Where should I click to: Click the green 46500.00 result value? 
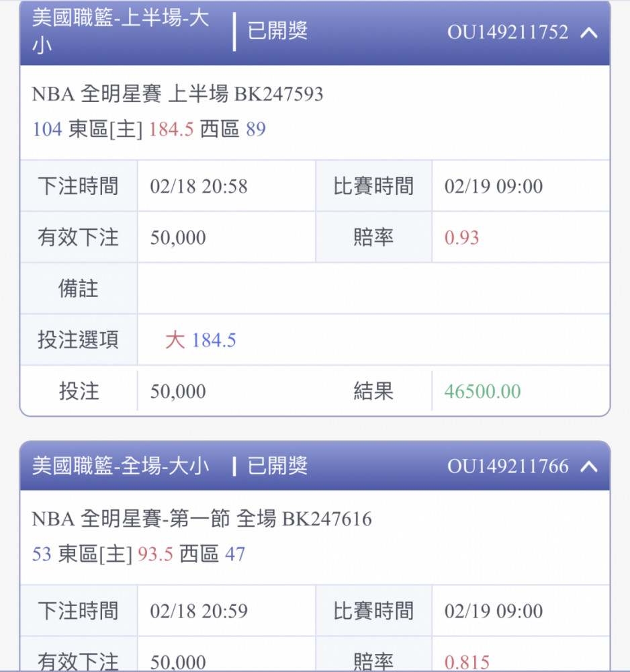(x=482, y=391)
